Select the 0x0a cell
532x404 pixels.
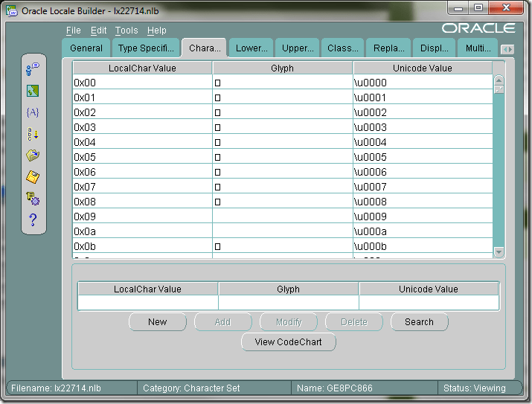(143, 231)
